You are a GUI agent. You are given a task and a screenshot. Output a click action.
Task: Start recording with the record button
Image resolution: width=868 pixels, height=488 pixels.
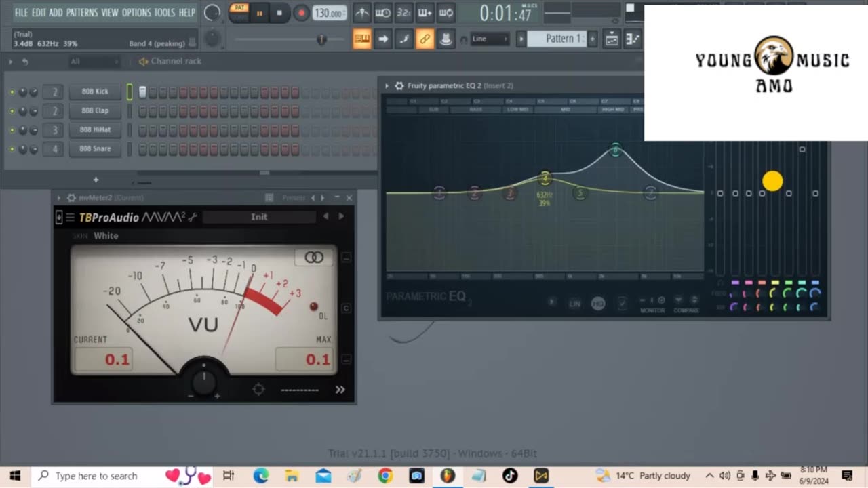302,13
